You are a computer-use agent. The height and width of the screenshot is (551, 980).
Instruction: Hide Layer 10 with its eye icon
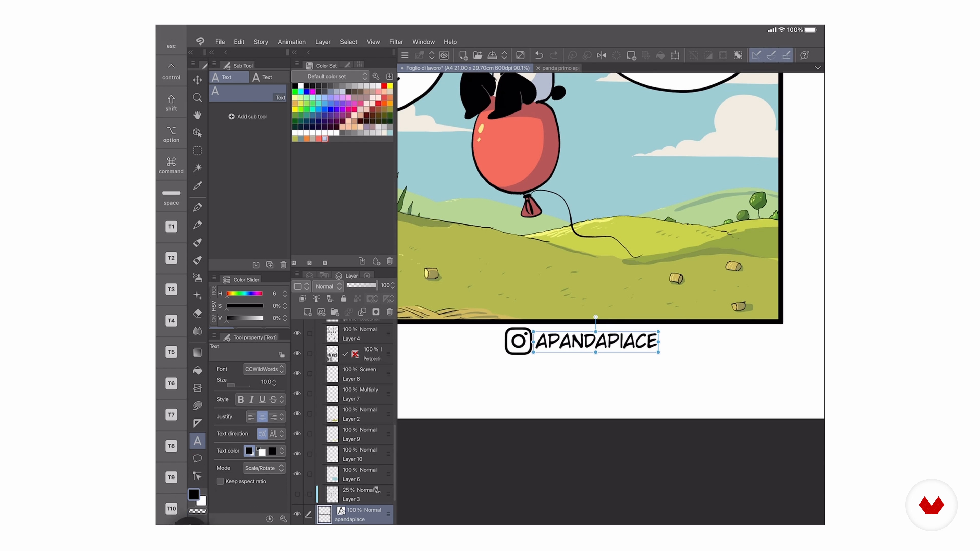point(297,454)
